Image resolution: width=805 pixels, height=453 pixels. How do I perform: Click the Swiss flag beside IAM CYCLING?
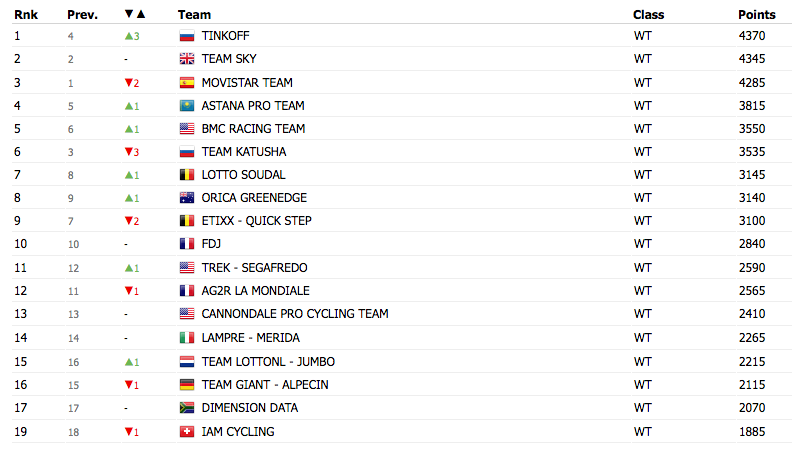(187, 432)
